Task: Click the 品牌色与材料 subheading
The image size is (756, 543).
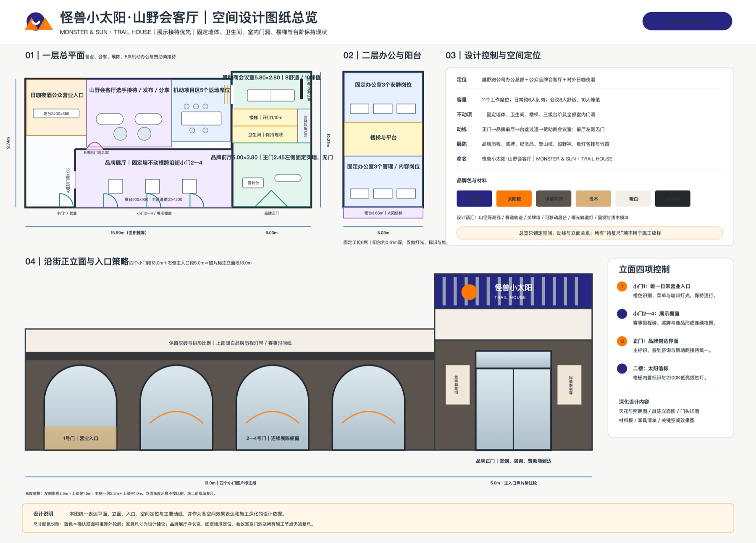Action: click(472, 181)
